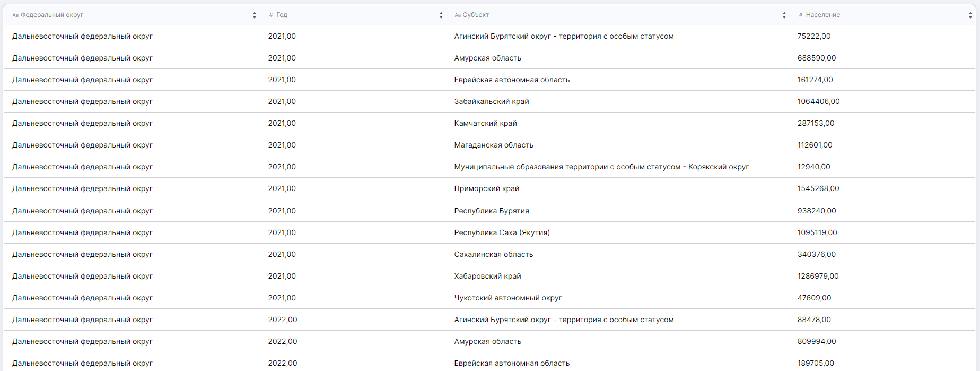
Task: Select the Республика Саха (Якутия) cell
Action: [502, 232]
